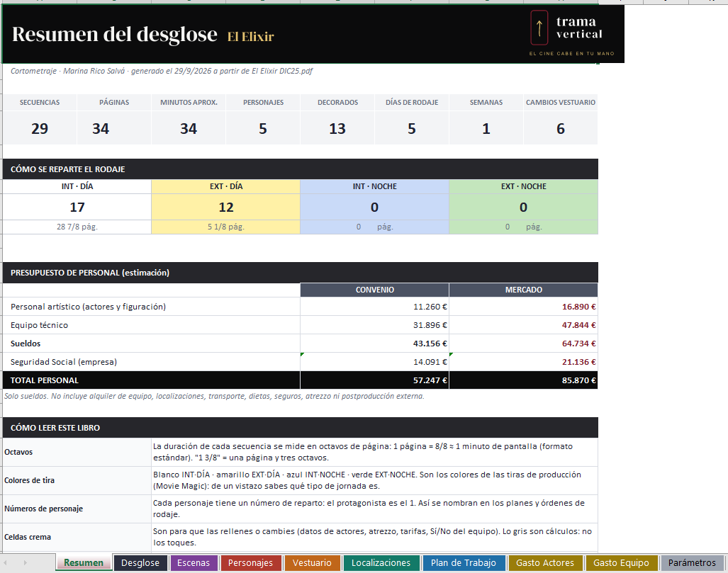Select the convenio value 31.896 €
Viewport: 728px width, 573px height.
375,325
